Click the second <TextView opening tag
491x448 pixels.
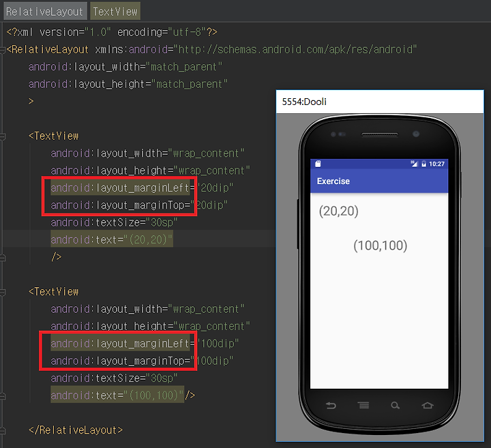[54, 292]
